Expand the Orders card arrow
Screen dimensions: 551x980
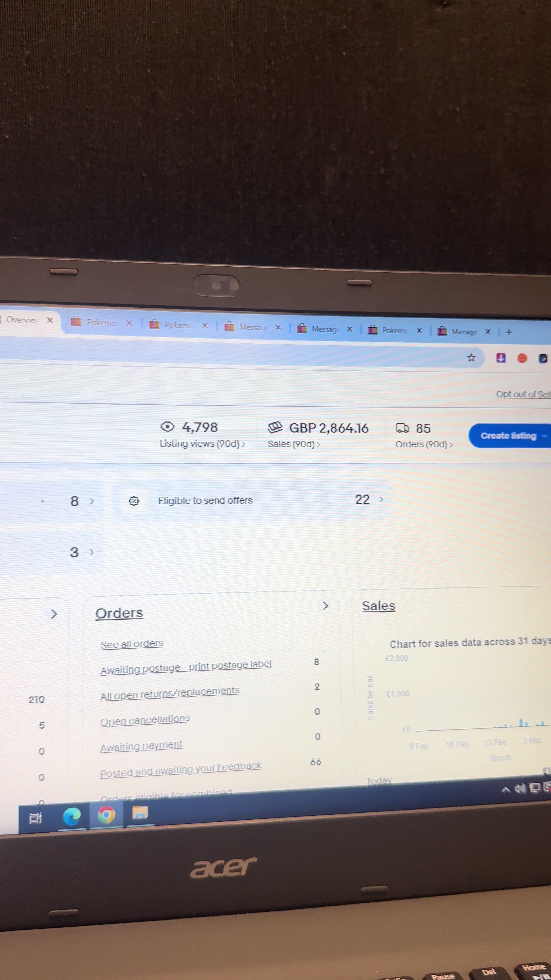pos(325,606)
